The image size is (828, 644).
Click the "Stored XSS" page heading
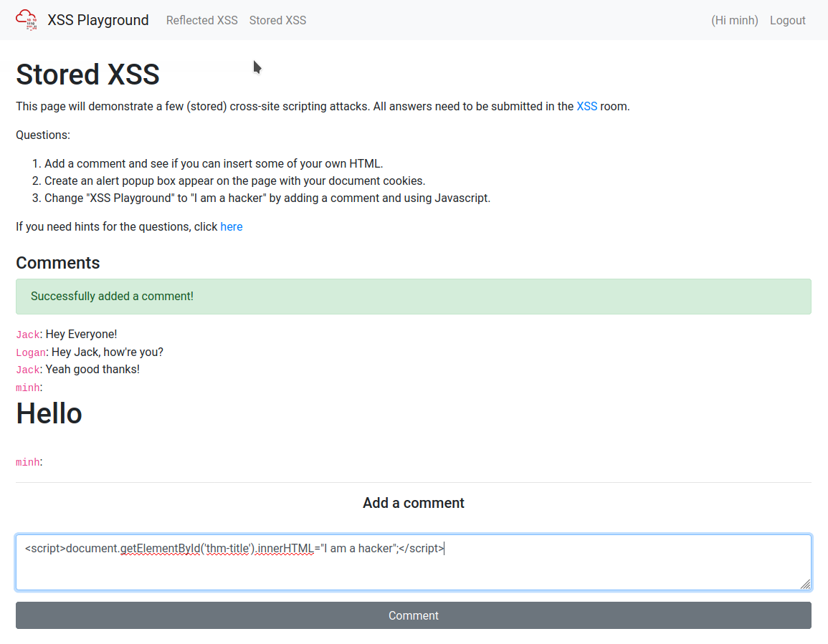point(87,75)
